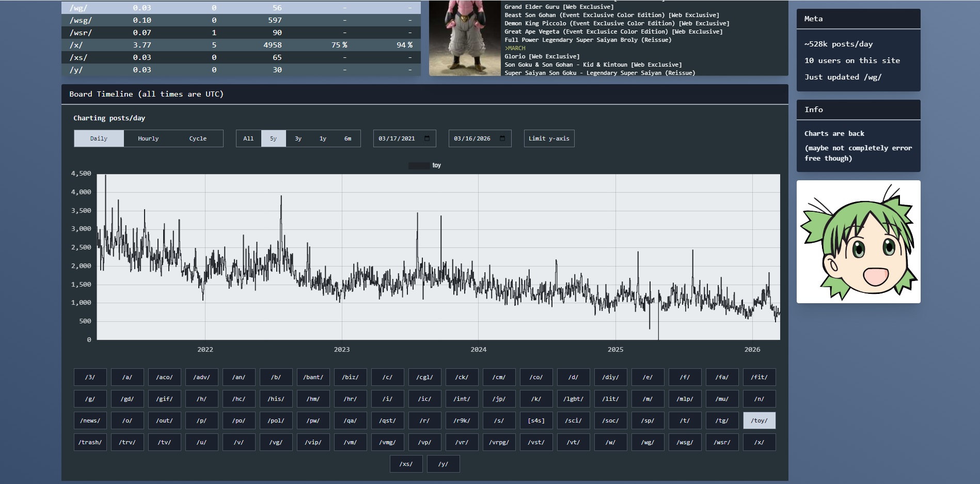
Task: Load the /sci/ board timeline
Action: coord(574,420)
